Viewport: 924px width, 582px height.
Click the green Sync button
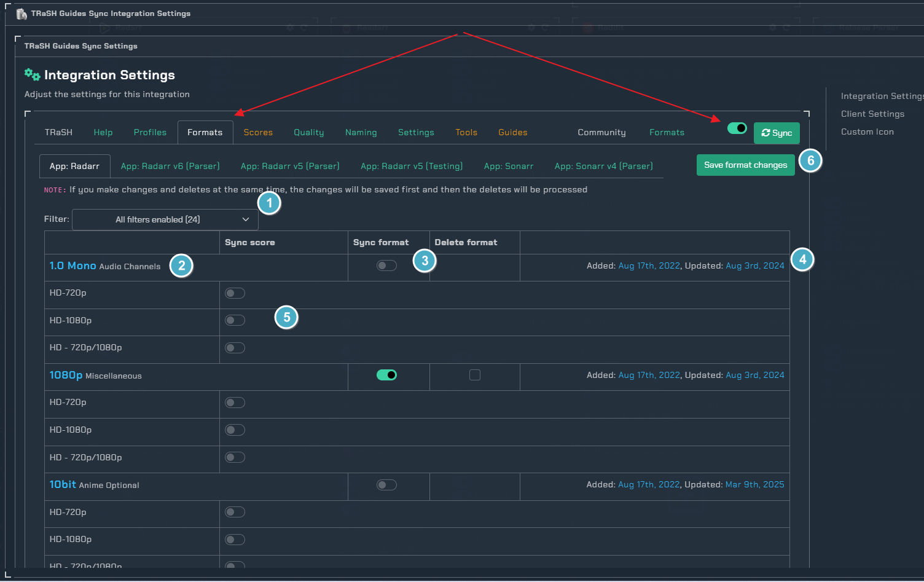777,133
